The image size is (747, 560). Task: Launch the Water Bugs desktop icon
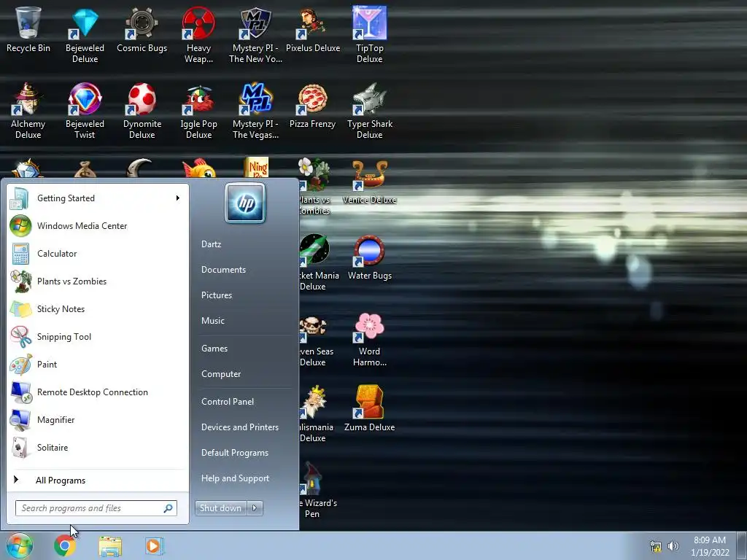[369, 257]
